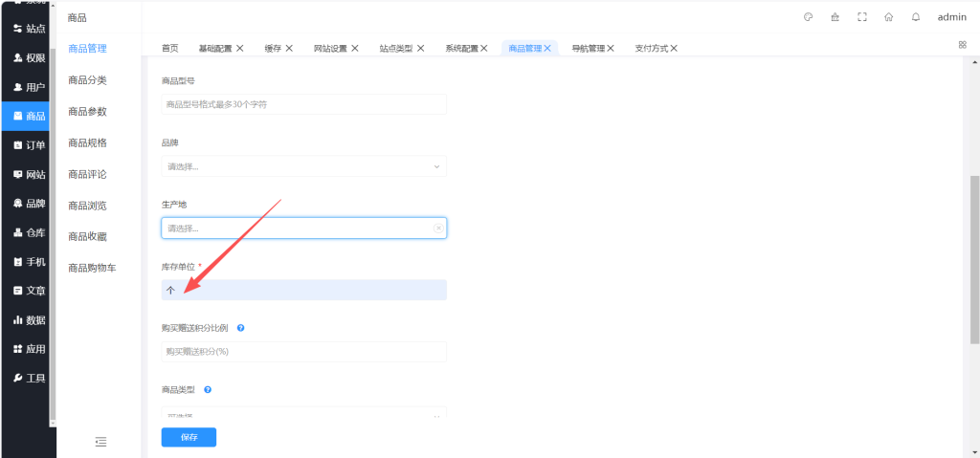980x458 pixels.
Task: Close the 商品管理 tab
Action: pyautogui.click(x=546, y=48)
